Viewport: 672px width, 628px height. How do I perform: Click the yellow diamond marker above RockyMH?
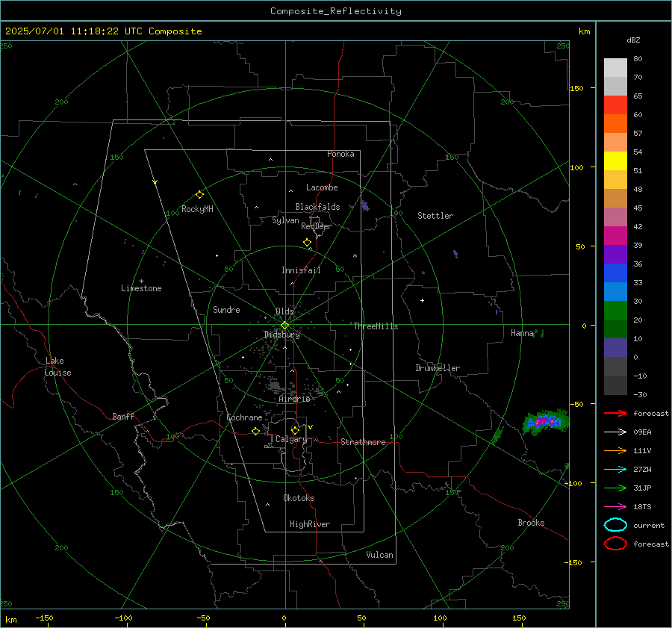tap(199, 195)
